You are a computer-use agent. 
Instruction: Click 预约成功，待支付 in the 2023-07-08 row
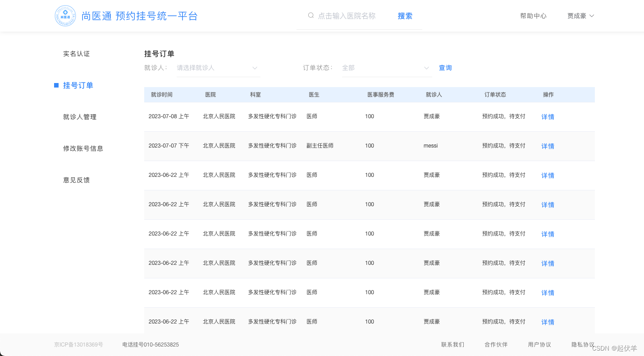click(x=504, y=116)
